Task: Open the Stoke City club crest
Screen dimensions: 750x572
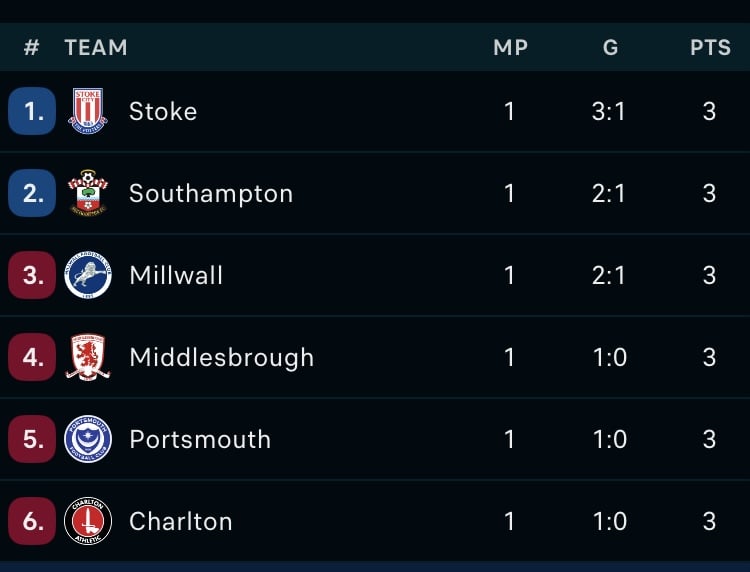Action: [88, 111]
